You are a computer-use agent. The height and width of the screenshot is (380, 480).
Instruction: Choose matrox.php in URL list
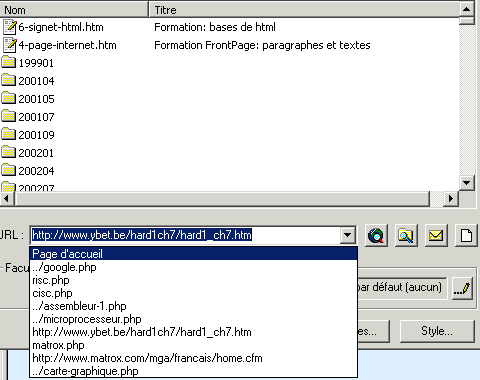click(194, 345)
